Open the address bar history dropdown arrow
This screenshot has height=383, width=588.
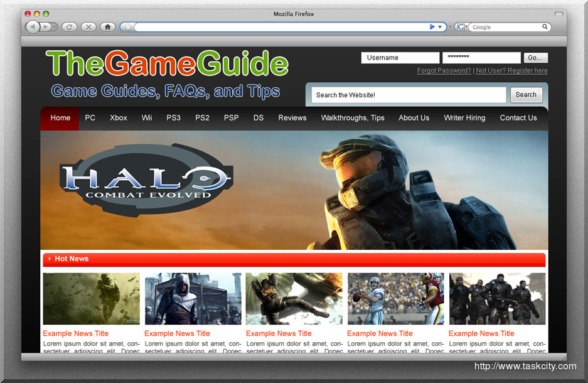(x=441, y=27)
